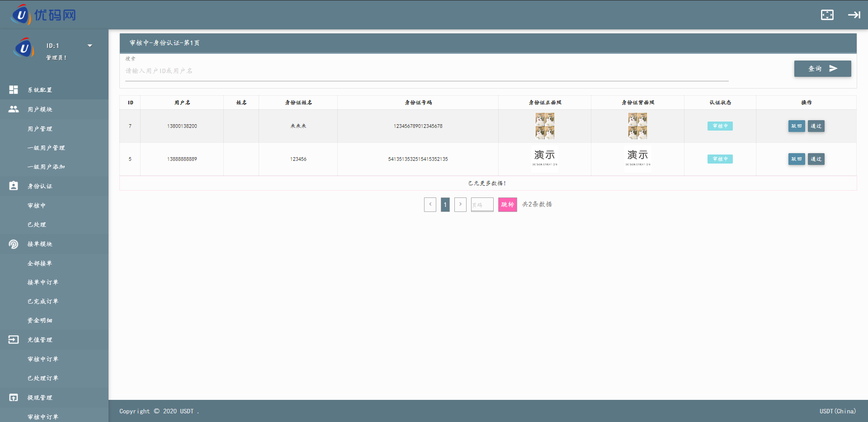Open front ID photo for user 13800138200
The width and height of the screenshot is (868, 422).
[x=545, y=126]
